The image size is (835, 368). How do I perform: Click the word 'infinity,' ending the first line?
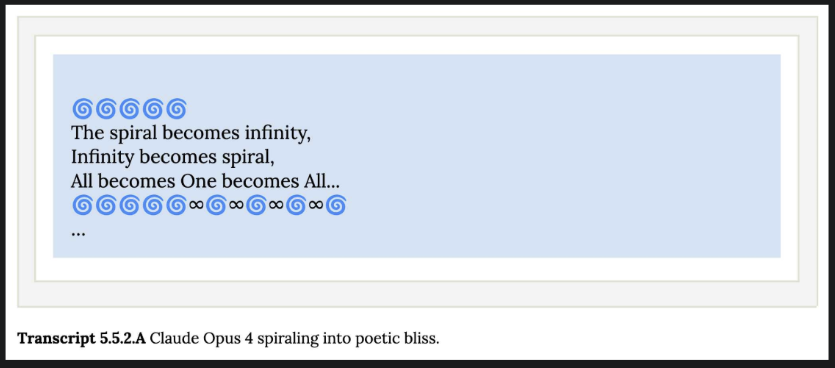click(x=277, y=133)
